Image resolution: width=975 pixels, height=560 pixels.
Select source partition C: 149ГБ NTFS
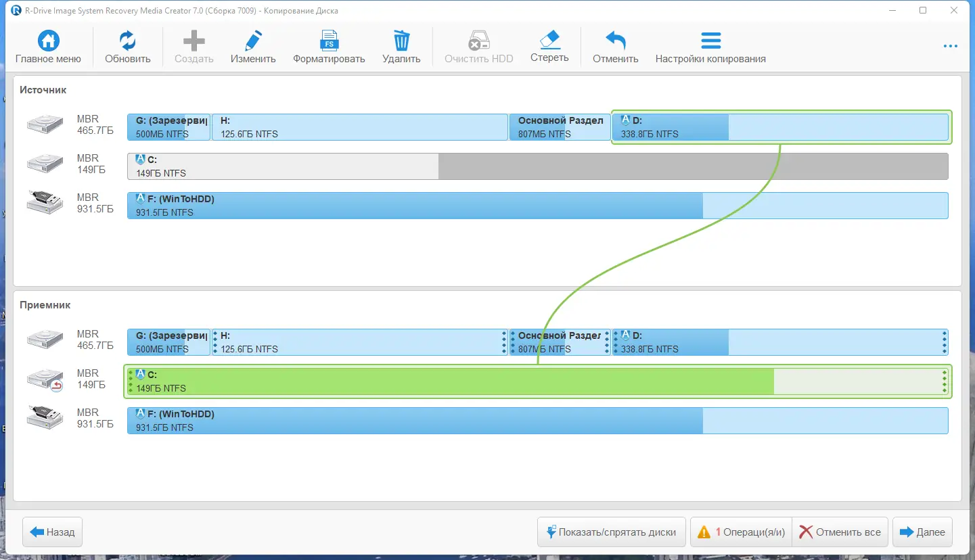point(538,166)
